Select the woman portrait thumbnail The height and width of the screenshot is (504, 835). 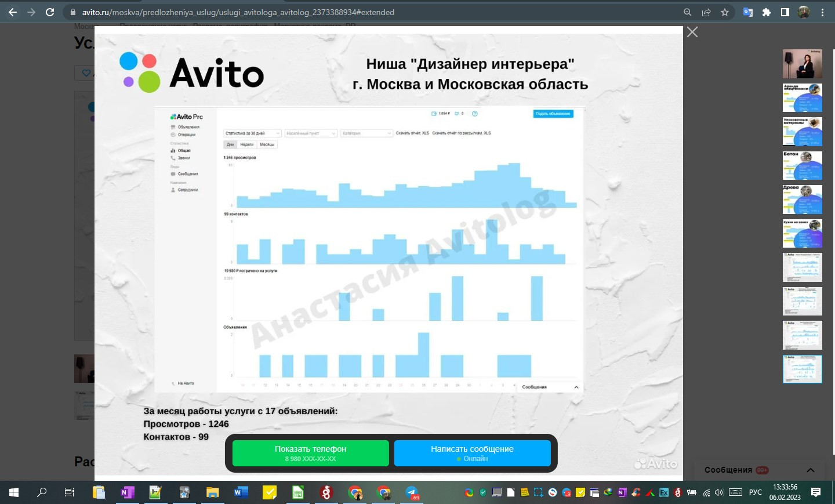point(803,64)
